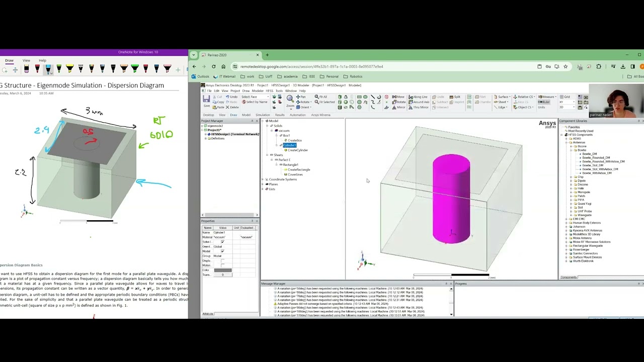644x362 pixels.
Task: Select Bowtie_DM in Component Libraries
Action: (x=590, y=154)
